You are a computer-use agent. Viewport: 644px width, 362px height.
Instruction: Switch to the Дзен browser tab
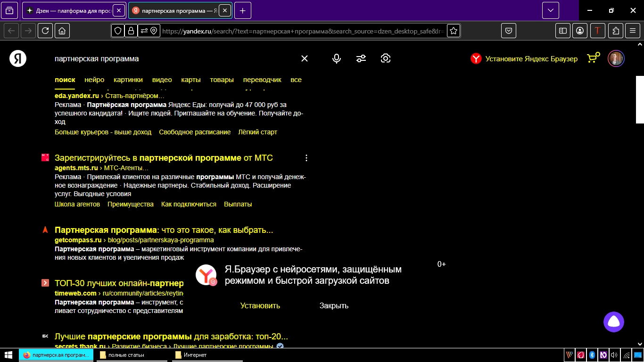click(x=74, y=10)
